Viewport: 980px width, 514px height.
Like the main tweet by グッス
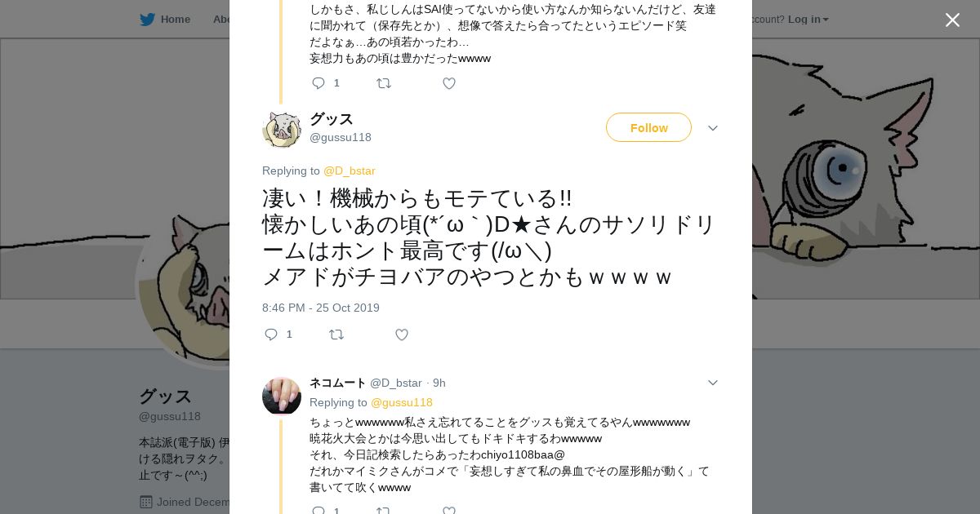point(402,335)
